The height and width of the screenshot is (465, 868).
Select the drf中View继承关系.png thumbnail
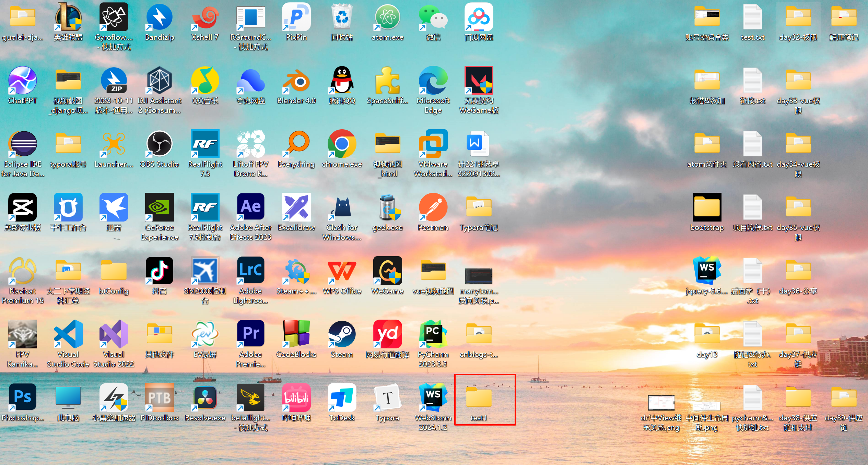pos(661,403)
